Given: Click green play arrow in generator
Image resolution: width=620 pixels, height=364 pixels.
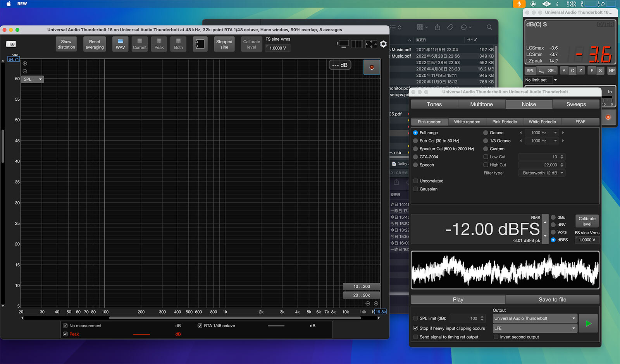Looking at the screenshot, I should [x=588, y=323].
